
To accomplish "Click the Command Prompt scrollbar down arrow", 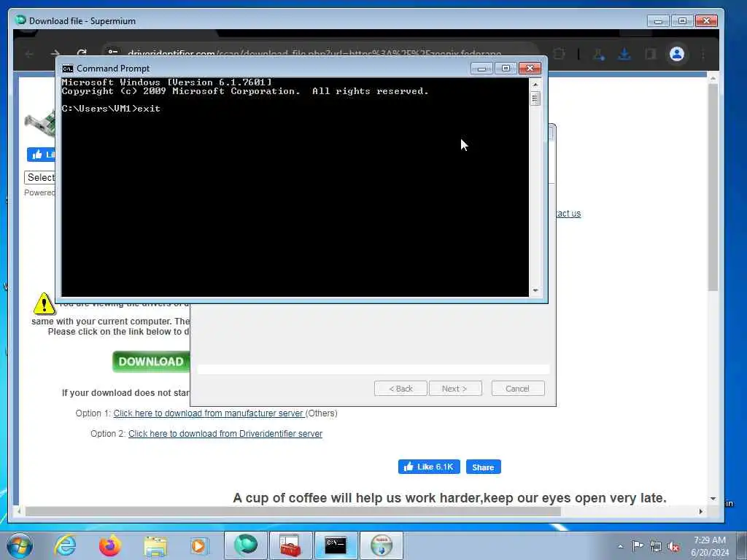I will click(x=535, y=290).
